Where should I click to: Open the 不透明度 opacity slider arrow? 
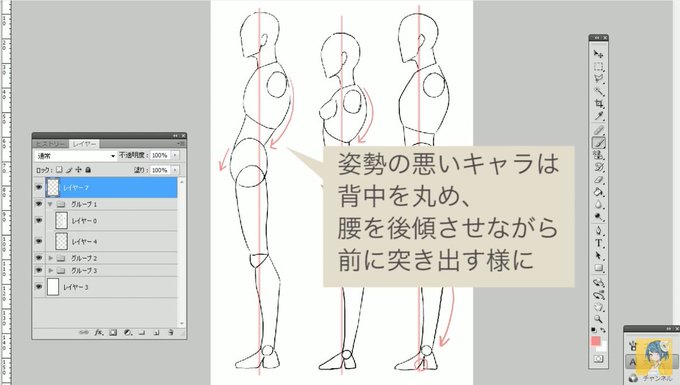click(175, 155)
